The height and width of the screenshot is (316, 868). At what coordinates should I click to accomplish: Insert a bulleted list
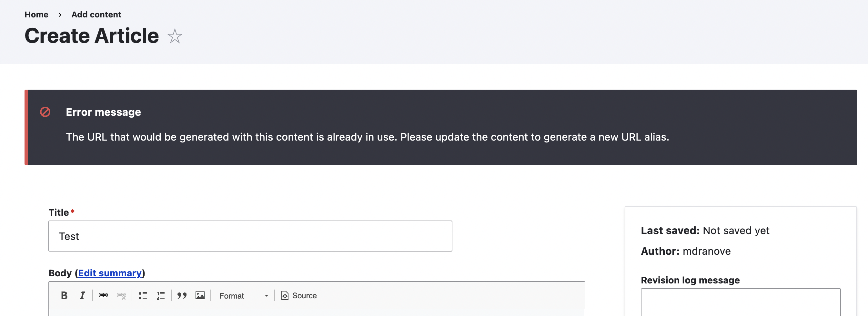(x=143, y=295)
